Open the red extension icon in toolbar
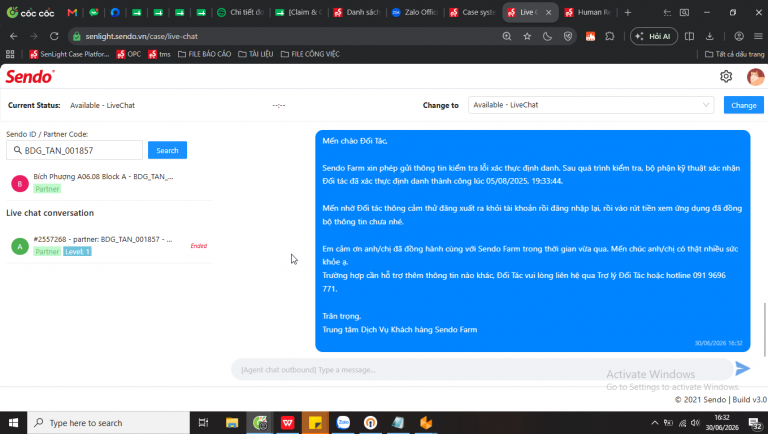 590,36
